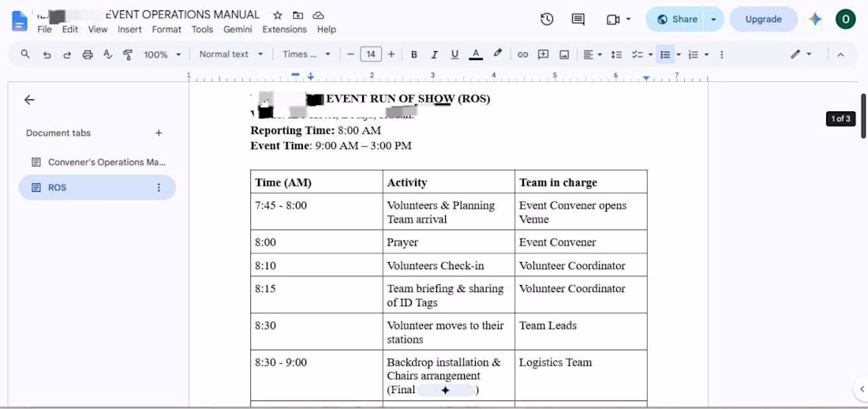
Task: Click the Share button
Action: pyautogui.click(x=676, y=20)
